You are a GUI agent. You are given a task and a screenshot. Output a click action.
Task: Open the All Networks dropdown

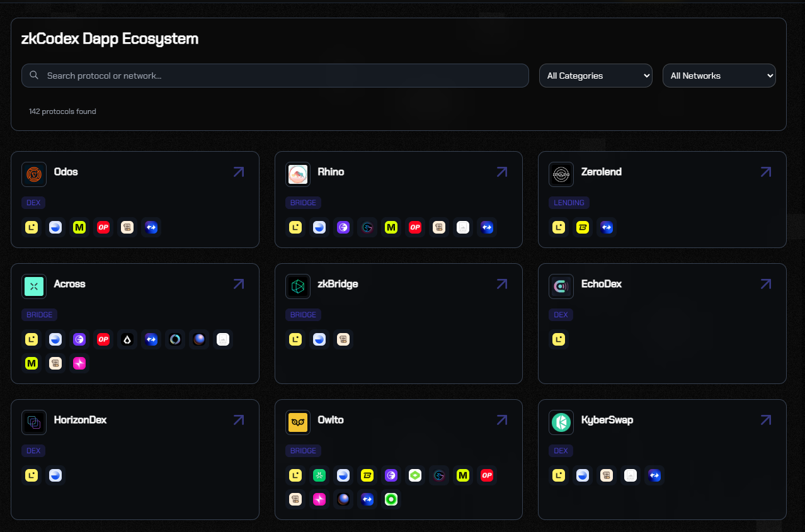[x=719, y=76]
